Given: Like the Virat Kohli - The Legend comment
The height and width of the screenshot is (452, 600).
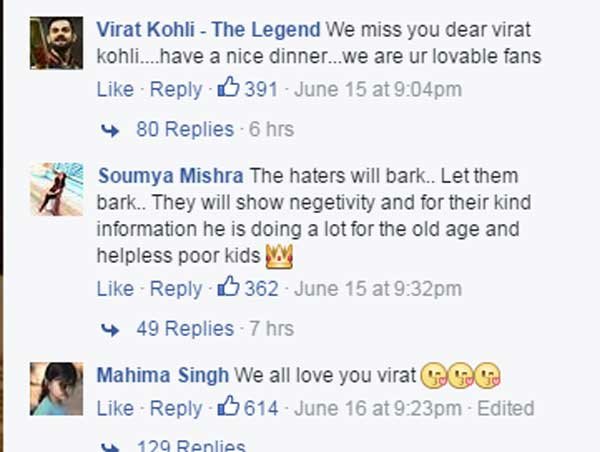Looking at the screenshot, I should 115,90.
